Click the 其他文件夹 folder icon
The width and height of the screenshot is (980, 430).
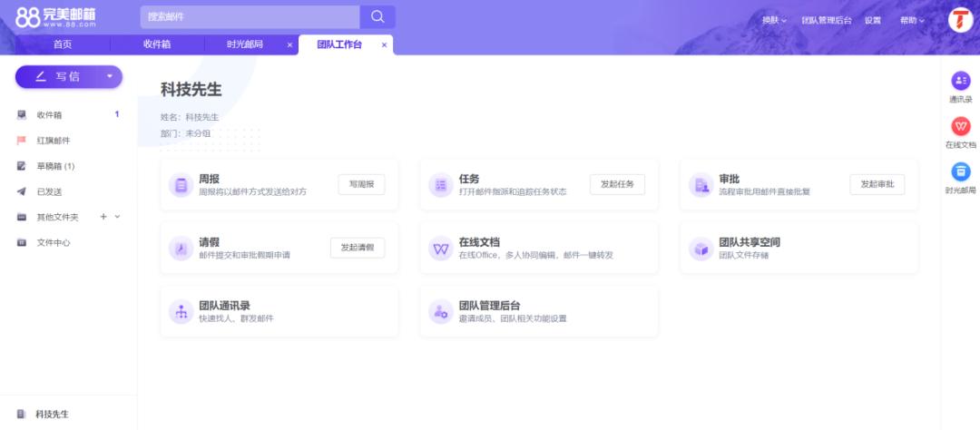[22, 217]
